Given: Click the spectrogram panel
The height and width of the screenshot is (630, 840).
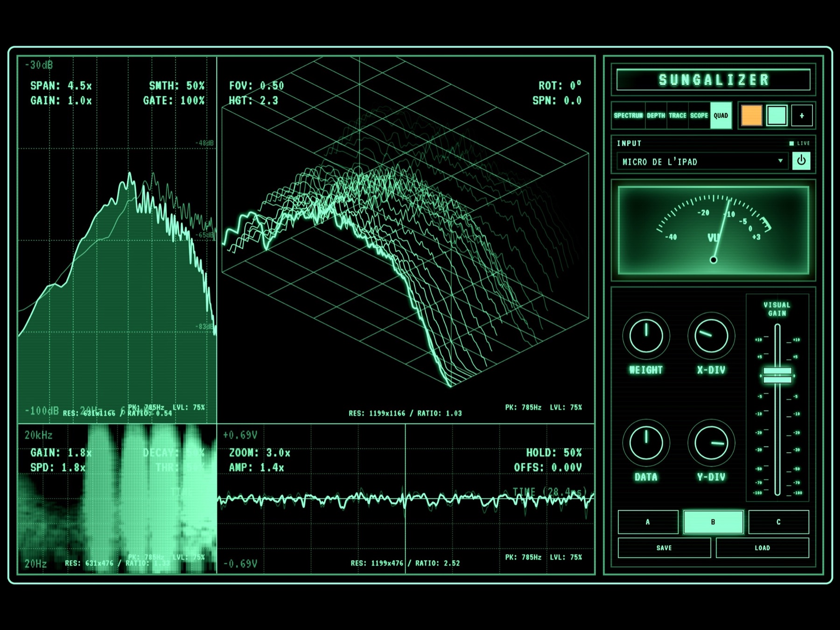Looking at the screenshot, I should (117, 499).
